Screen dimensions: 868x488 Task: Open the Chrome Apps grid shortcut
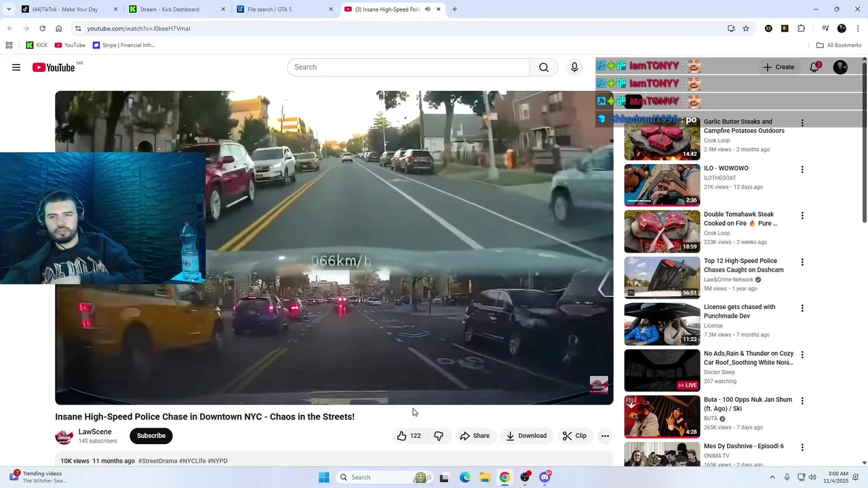pos(9,45)
